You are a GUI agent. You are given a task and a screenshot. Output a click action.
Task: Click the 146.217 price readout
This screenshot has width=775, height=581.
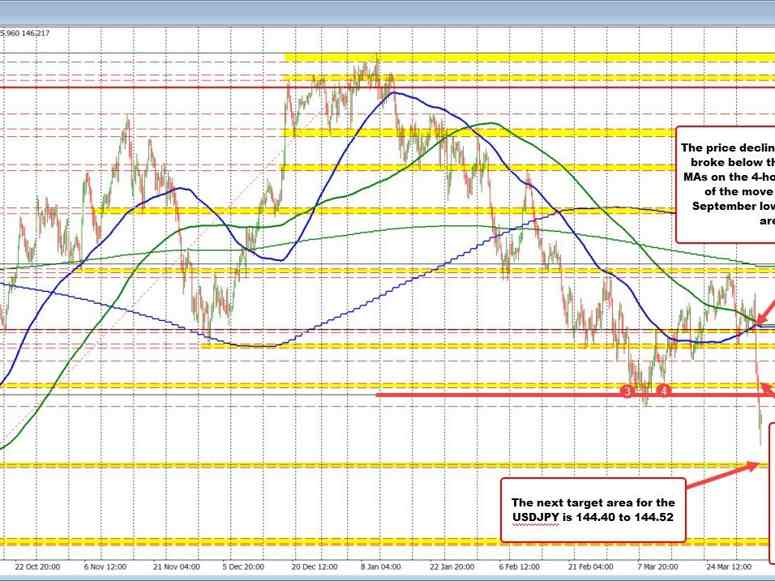click(36, 34)
